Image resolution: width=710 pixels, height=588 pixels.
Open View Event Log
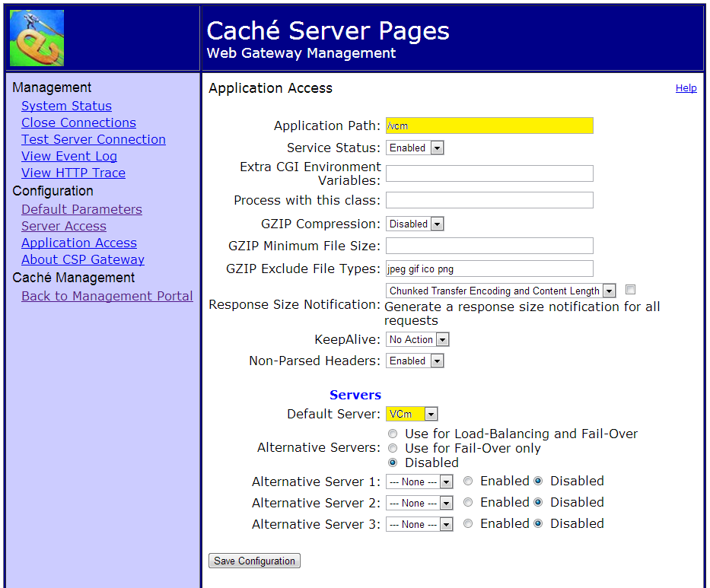pyautogui.click(x=68, y=156)
